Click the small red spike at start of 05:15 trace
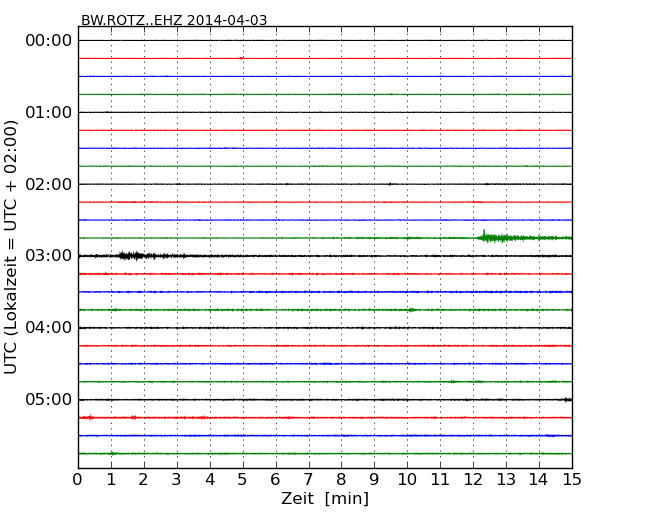650x520 pixels. 88,417
